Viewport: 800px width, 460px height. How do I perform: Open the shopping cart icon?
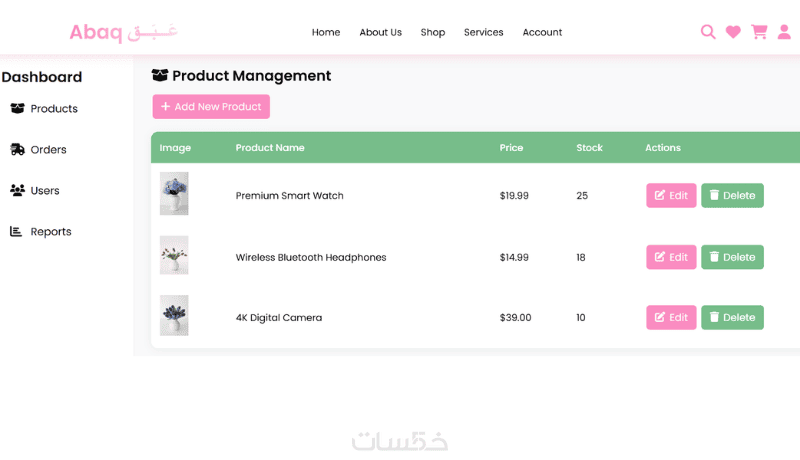tap(759, 32)
